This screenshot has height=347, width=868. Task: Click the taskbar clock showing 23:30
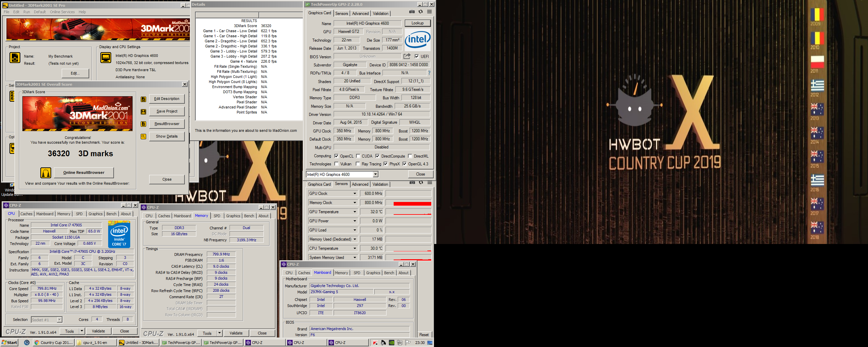click(420, 343)
